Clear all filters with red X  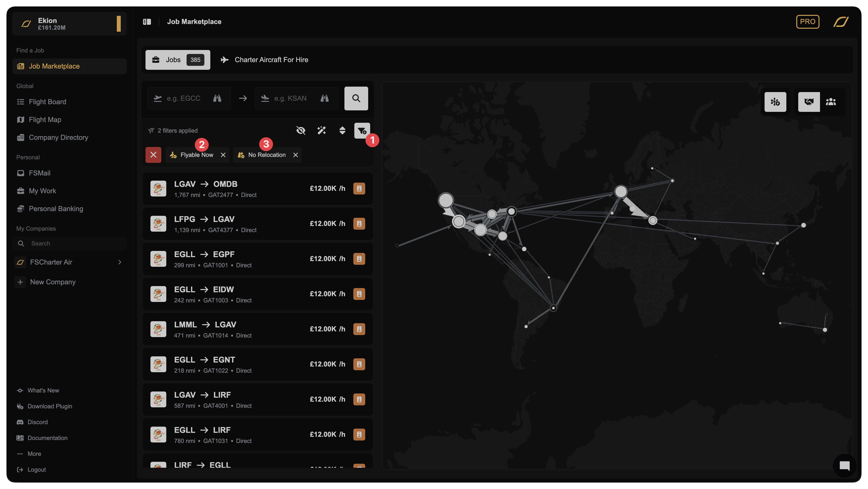pos(153,155)
